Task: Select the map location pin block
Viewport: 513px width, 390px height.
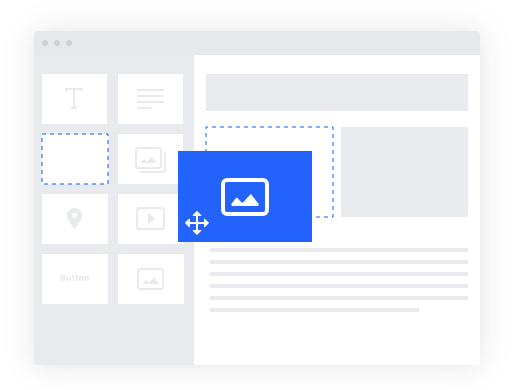Action: [x=75, y=219]
